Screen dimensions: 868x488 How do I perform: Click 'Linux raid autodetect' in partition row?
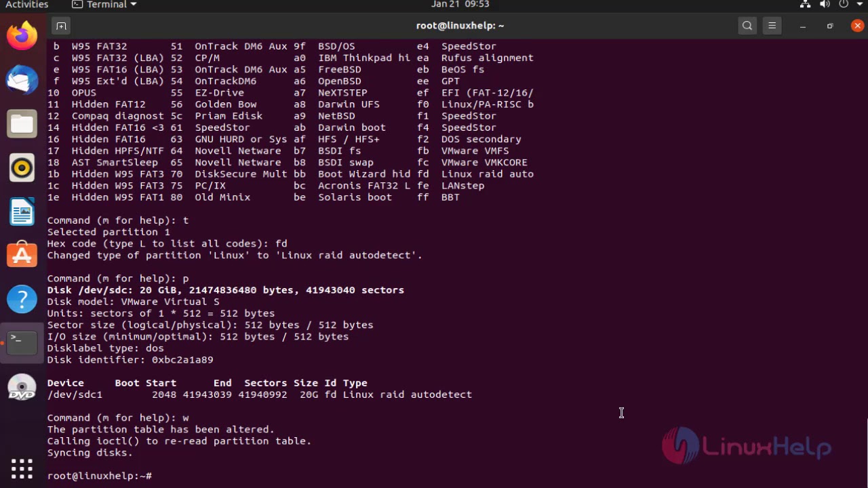pos(408,394)
